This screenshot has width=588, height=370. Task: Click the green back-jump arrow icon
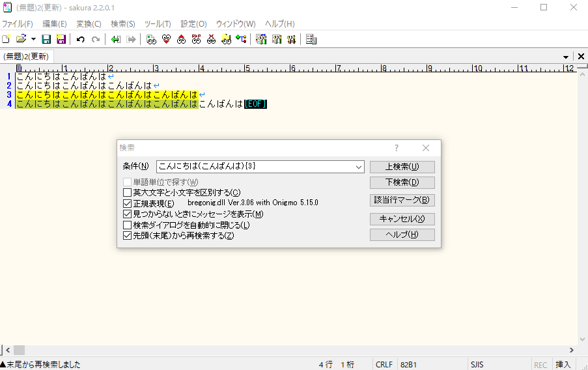115,40
